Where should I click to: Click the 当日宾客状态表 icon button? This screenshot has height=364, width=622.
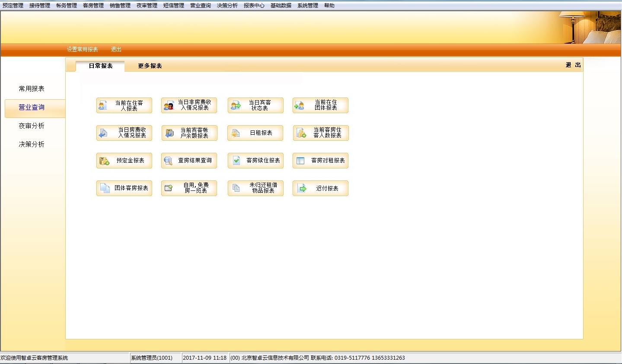click(236, 105)
